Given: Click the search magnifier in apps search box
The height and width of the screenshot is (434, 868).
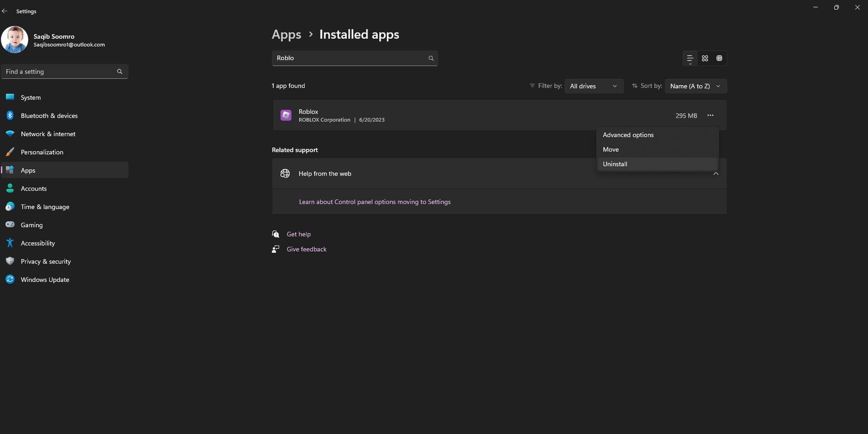Looking at the screenshot, I should [x=431, y=58].
